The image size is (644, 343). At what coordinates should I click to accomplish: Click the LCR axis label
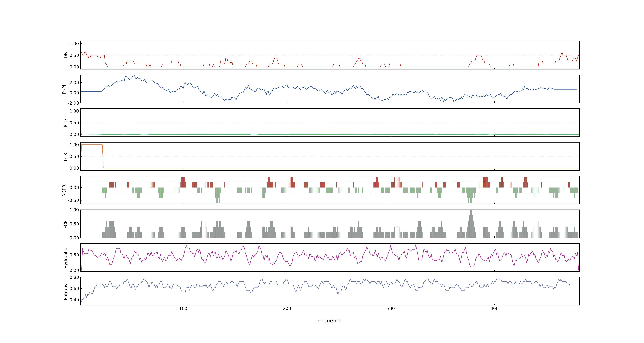[x=66, y=157]
